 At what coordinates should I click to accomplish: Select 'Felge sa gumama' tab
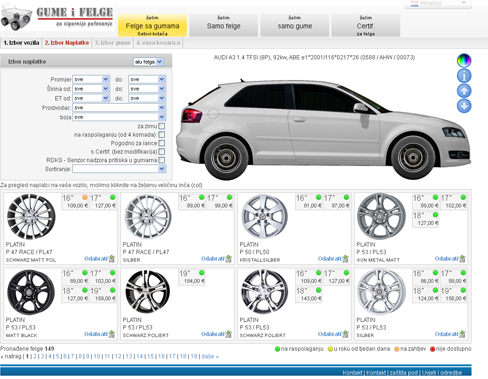click(x=152, y=25)
